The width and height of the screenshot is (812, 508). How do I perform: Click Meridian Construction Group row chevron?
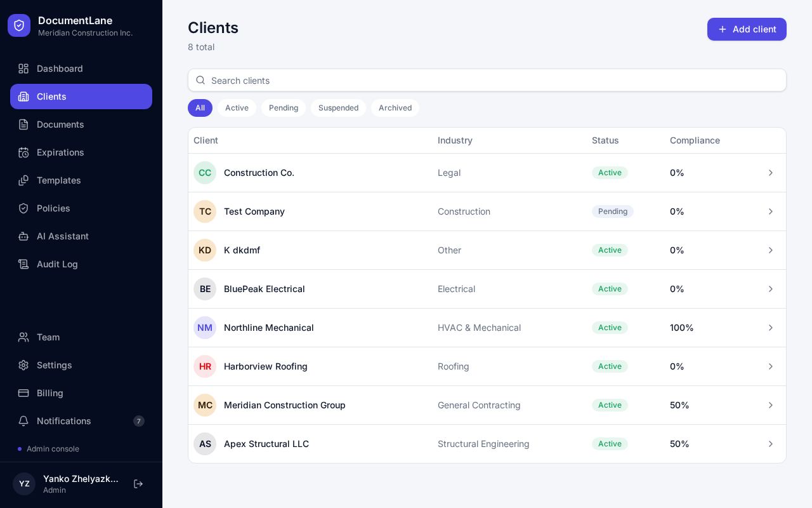771,405
